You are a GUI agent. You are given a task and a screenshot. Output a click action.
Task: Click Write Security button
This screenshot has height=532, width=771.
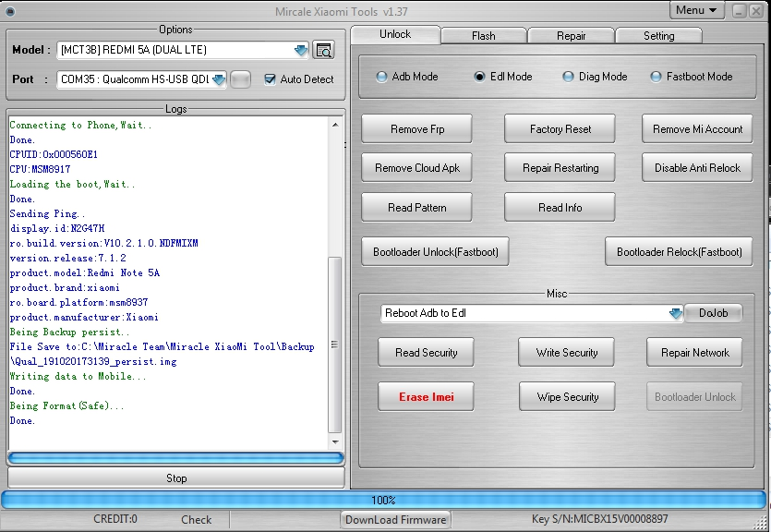click(566, 353)
